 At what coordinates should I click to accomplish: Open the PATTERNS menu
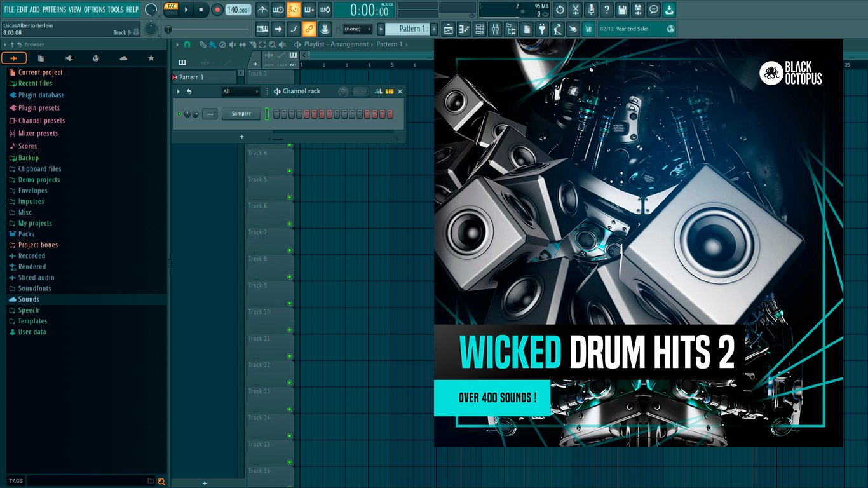(54, 10)
